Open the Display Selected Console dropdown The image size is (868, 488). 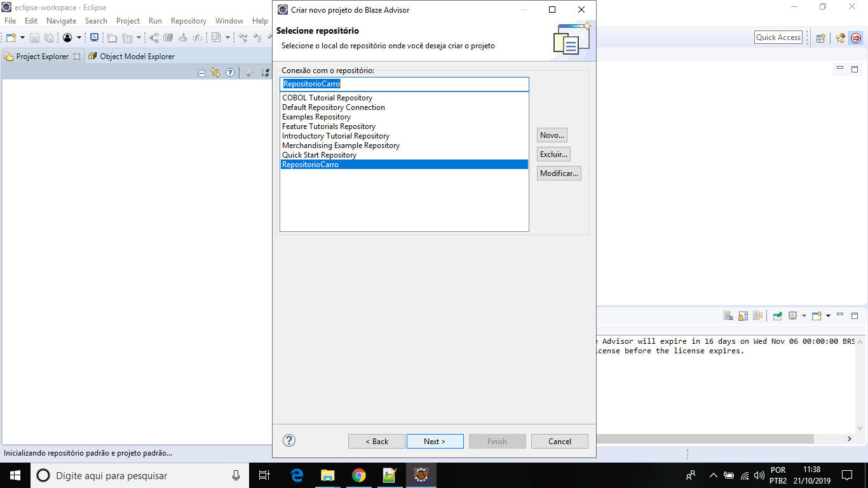pos(804,316)
